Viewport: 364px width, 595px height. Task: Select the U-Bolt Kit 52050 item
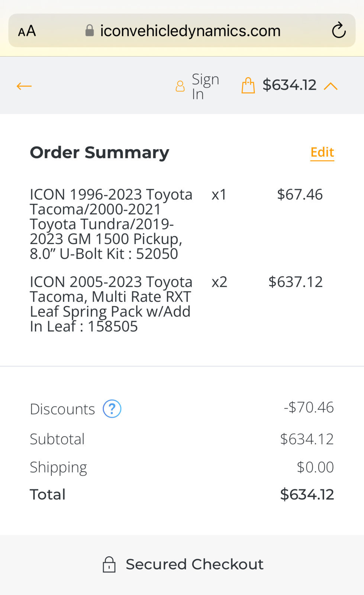coord(111,224)
